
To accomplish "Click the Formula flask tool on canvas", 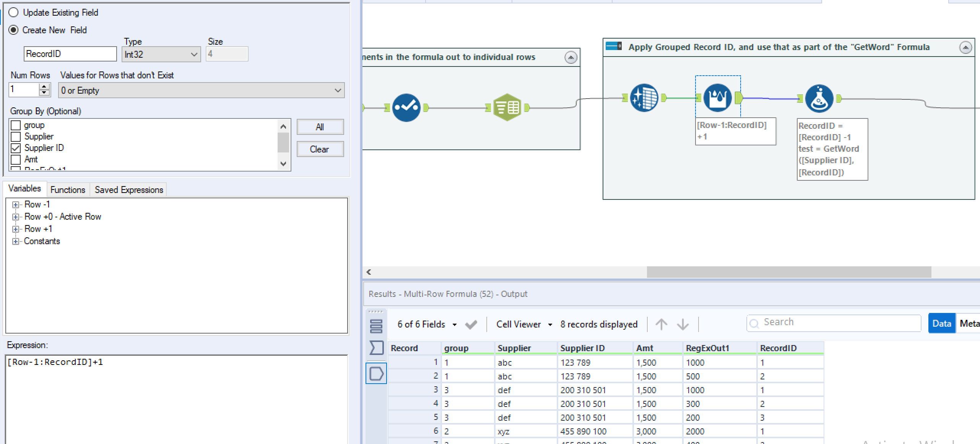I will click(819, 99).
